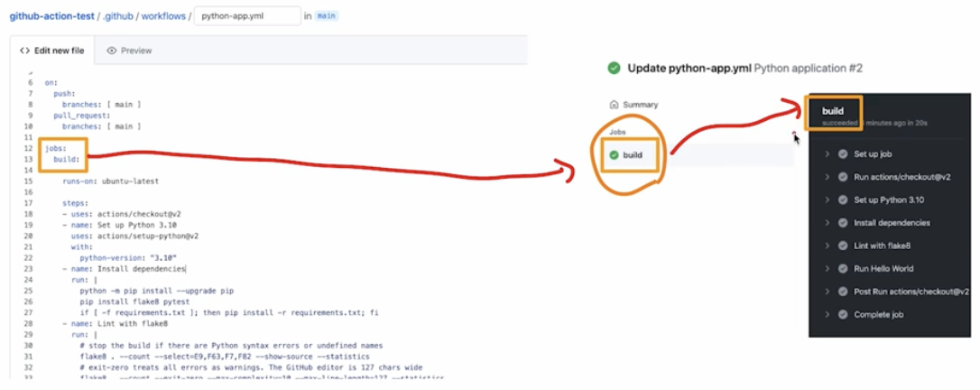Click code line 'on:' at line 6
Screen dimensions: 980x390
tap(51, 82)
